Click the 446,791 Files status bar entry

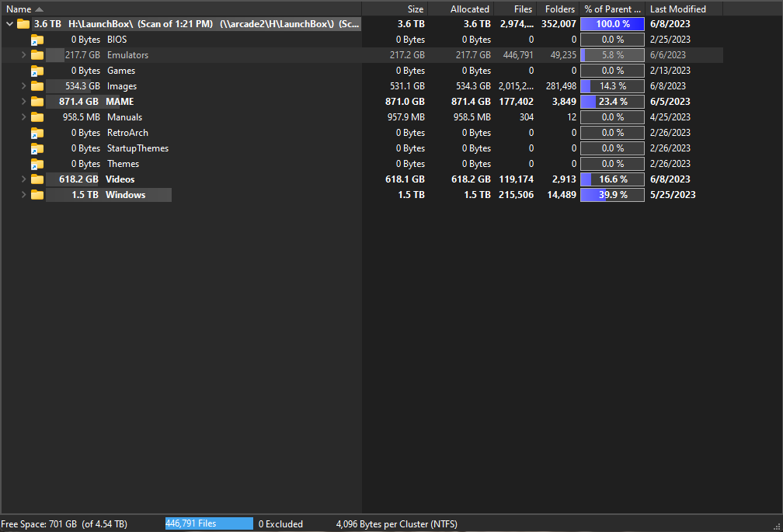(x=209, y=523)
